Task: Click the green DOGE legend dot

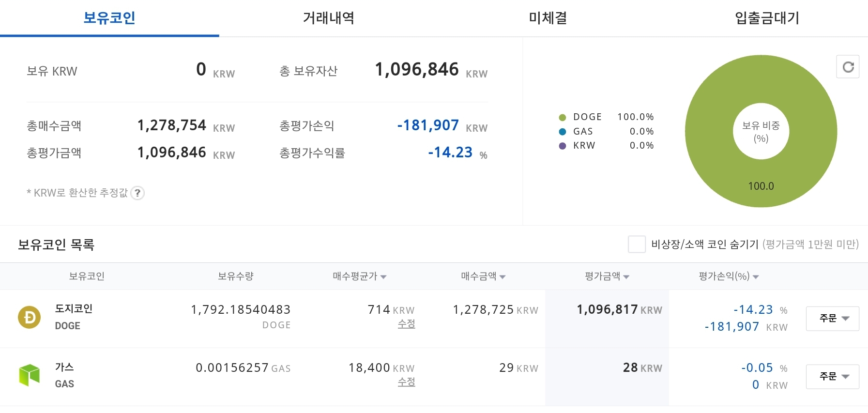Action: point(562,117)
